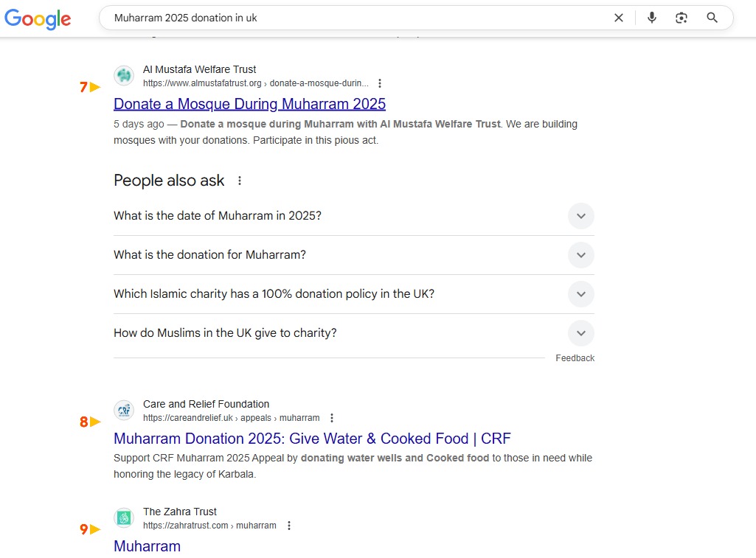
Task: Open Google Lens image search
Action: 682,18
